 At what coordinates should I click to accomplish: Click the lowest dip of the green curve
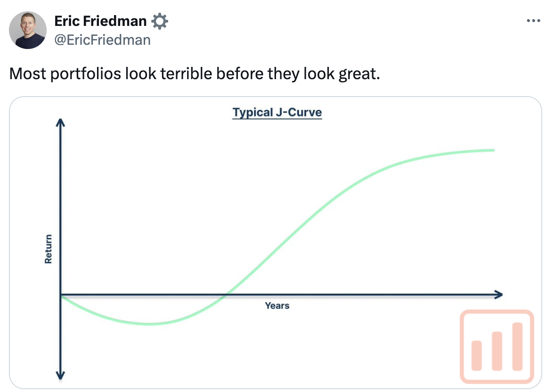(x=150, y=324)
